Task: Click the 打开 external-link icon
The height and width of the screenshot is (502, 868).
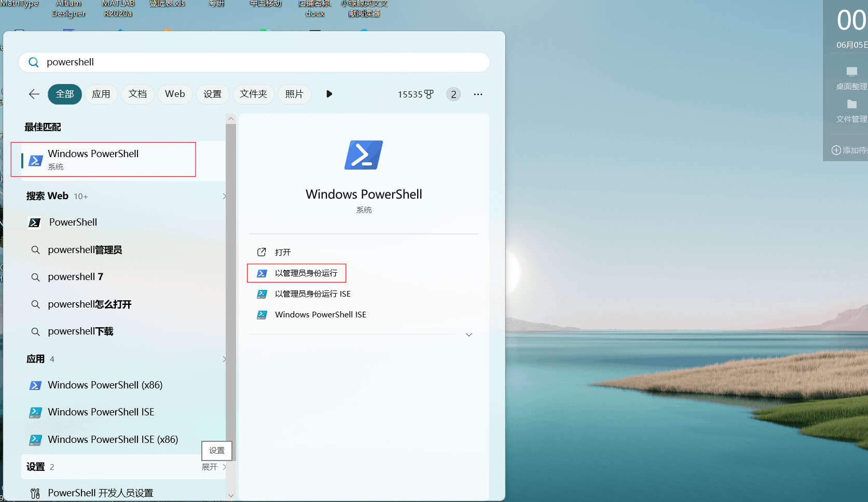Action: 262,252
